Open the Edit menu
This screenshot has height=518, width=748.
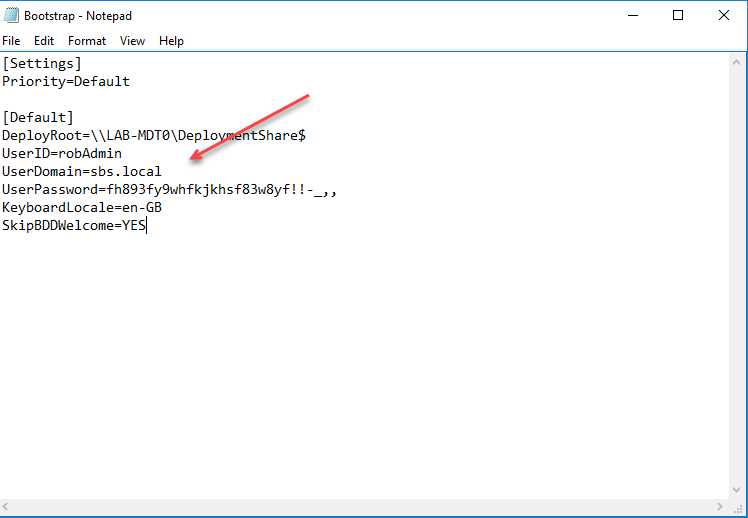click(44, 41)
